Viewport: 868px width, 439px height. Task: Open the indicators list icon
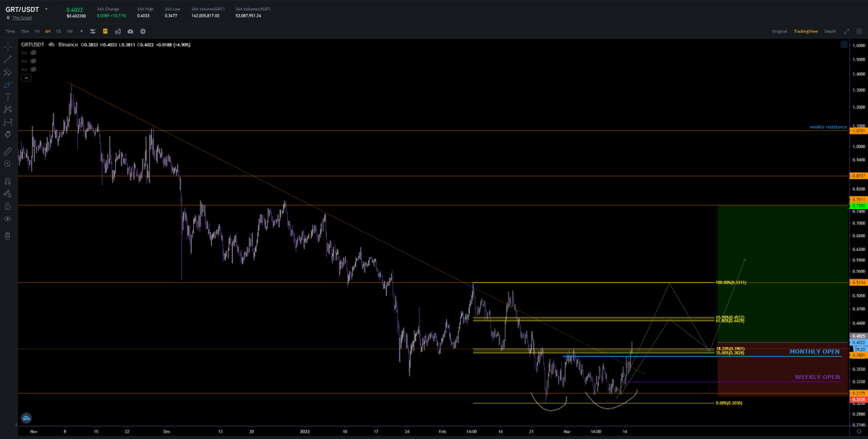coord(105,31)
